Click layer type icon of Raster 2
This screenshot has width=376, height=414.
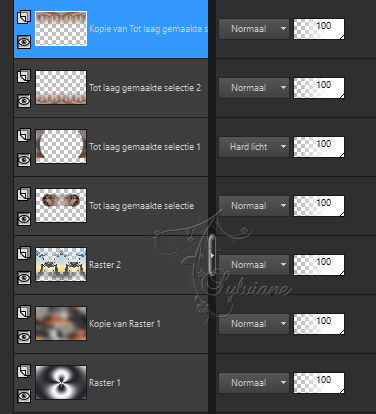pyautogui.click(x=24, y=253)
